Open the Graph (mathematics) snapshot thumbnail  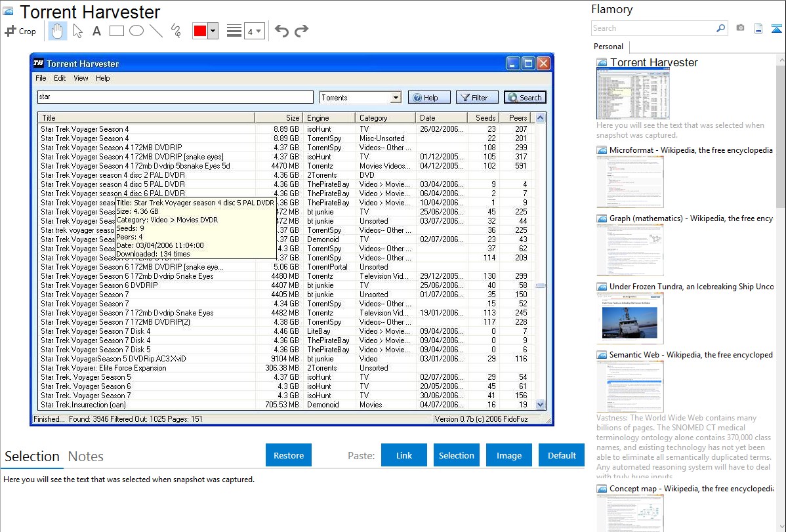point(630,250)
